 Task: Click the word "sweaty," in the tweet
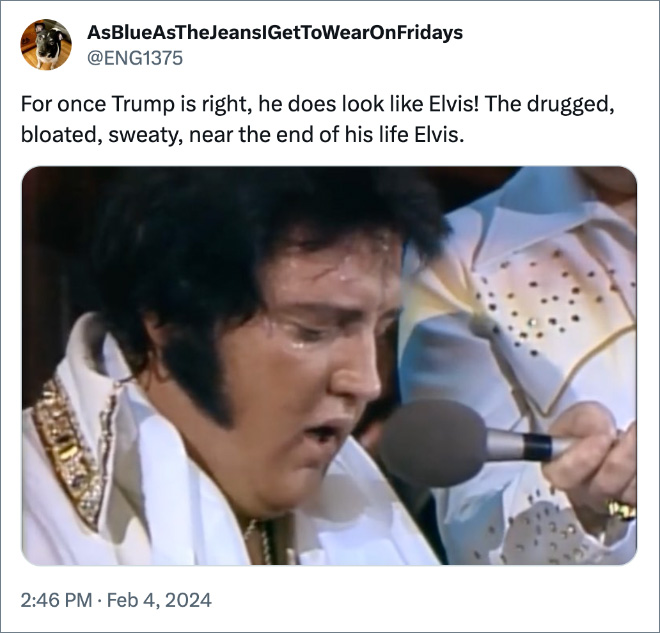tap(145, 136)
